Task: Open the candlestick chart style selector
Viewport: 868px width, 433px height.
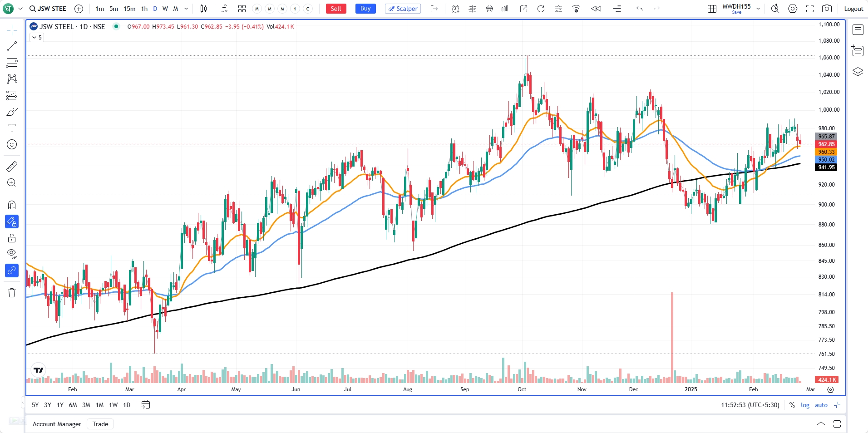Action: pos(204,9)
